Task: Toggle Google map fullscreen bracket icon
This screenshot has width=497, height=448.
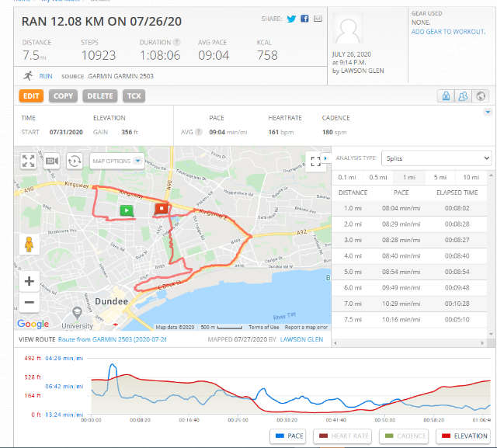Action: [x=315, y=161]
